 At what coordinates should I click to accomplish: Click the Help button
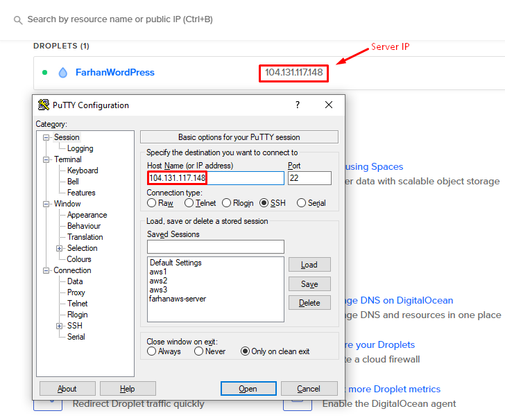128,388
